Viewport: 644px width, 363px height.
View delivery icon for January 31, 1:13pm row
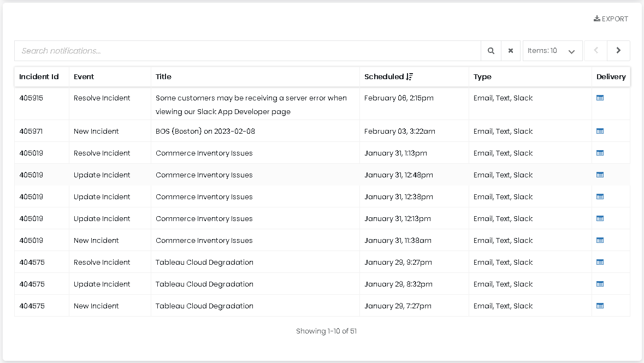point(600,153)
